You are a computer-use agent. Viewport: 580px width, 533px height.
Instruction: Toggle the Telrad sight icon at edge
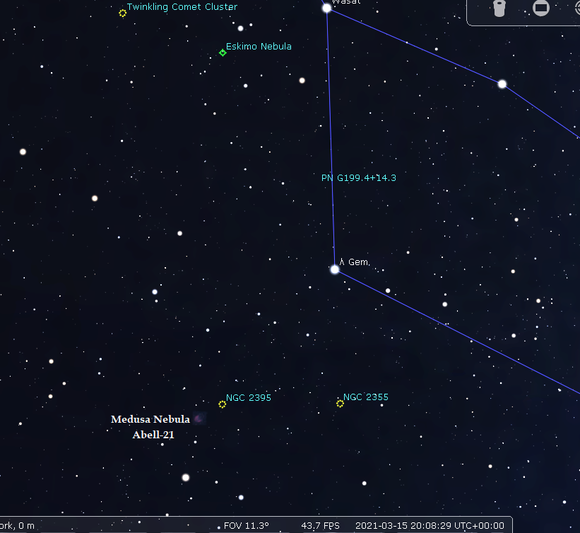click(x=577, y=8)
